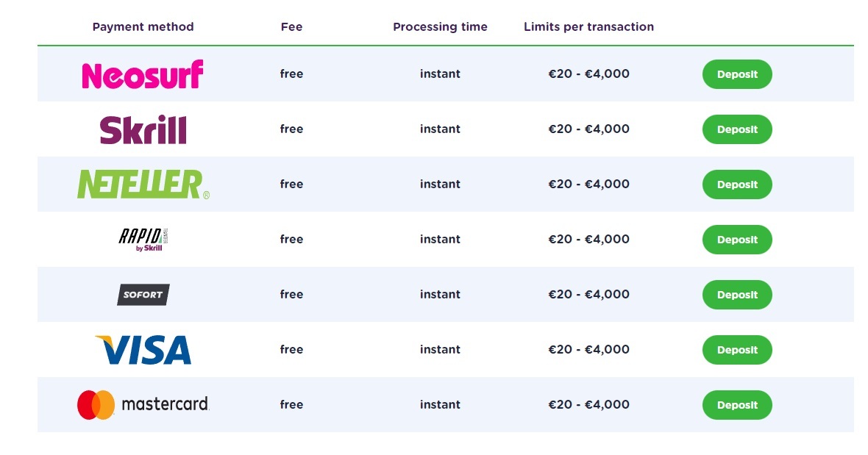
Task: Click the Payment method column header
Action: pos(143,27)
